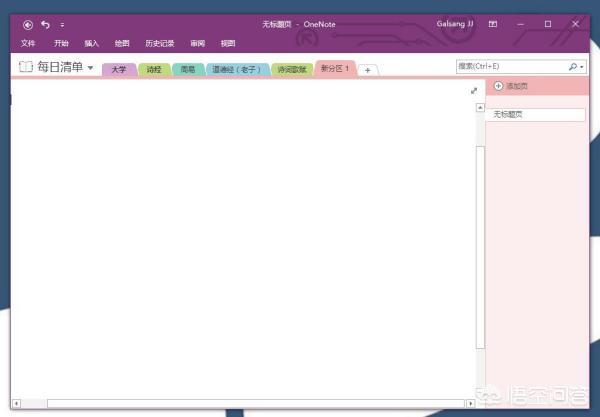Click the Back navigation arrow icon

(27, 24)
